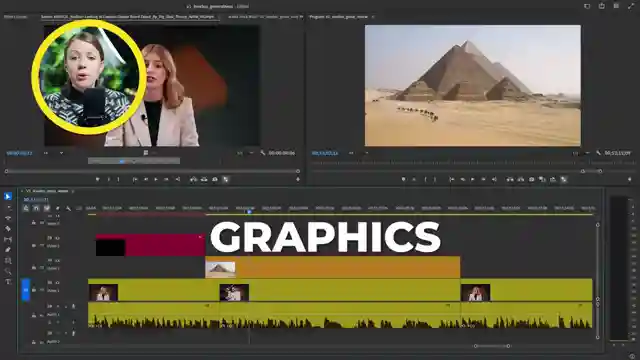Viewport: 640px width, 360px height.
Task: Select the Pen tool
Action: click(8, 250)
